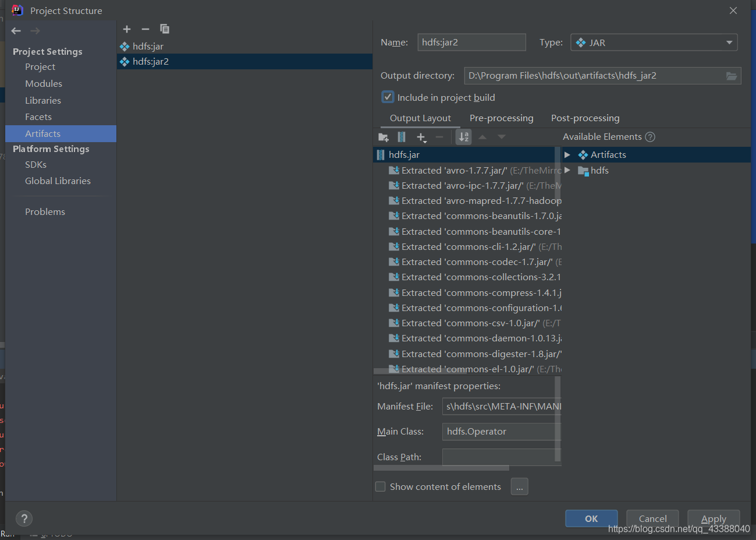
Task: Switch to Output Layout tab
Action: pos(420,118)
